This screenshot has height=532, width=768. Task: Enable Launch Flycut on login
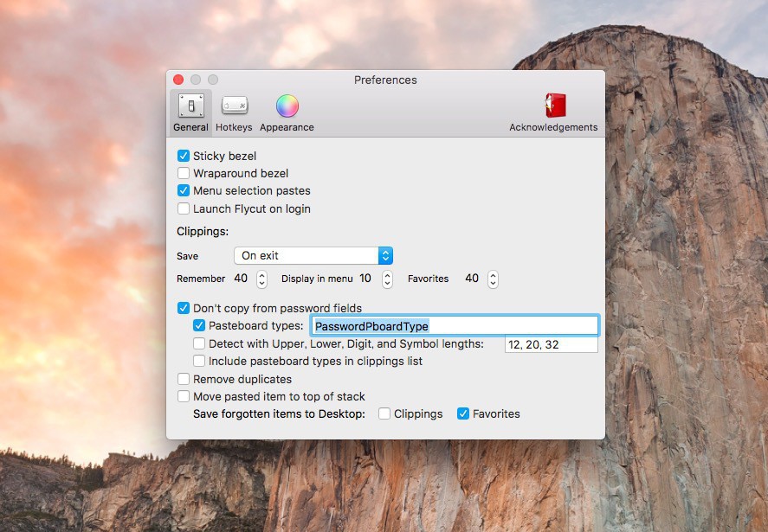click(184, 208)
